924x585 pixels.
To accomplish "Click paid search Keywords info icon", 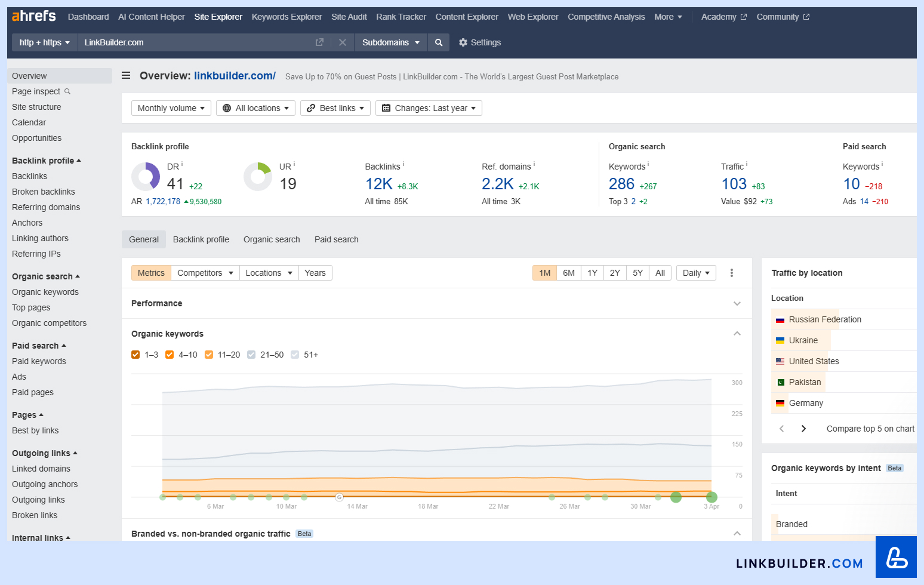I will click(882, 164).
